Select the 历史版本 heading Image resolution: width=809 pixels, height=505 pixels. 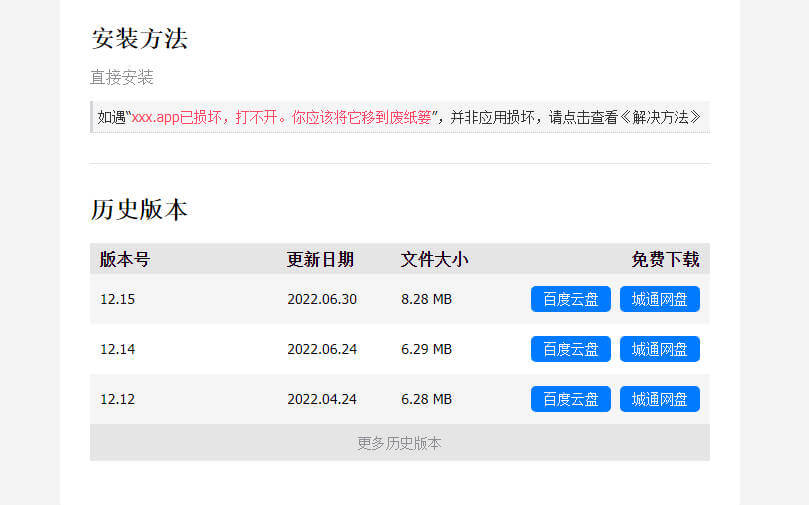[139, 210]
